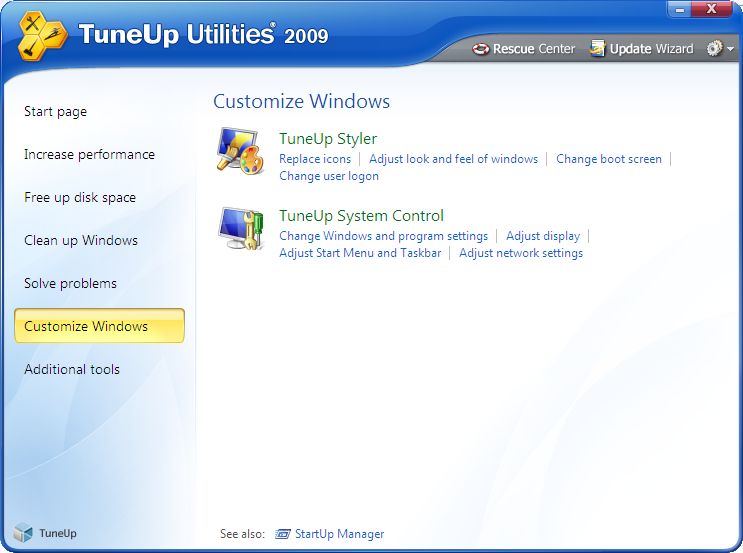Close the TuneUp Utilities window
The width and height of the screenshot is (743, 553).
(711, 9)
